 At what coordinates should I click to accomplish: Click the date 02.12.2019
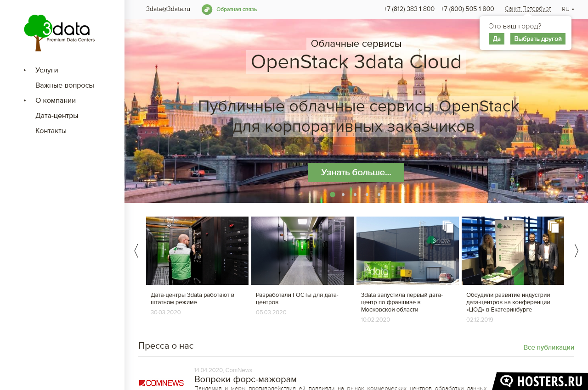(x=480, y=320)
